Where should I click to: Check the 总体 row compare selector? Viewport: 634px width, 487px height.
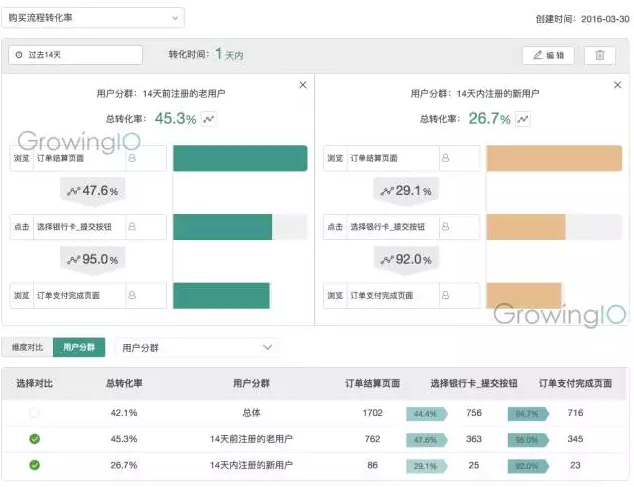point(35,412)
